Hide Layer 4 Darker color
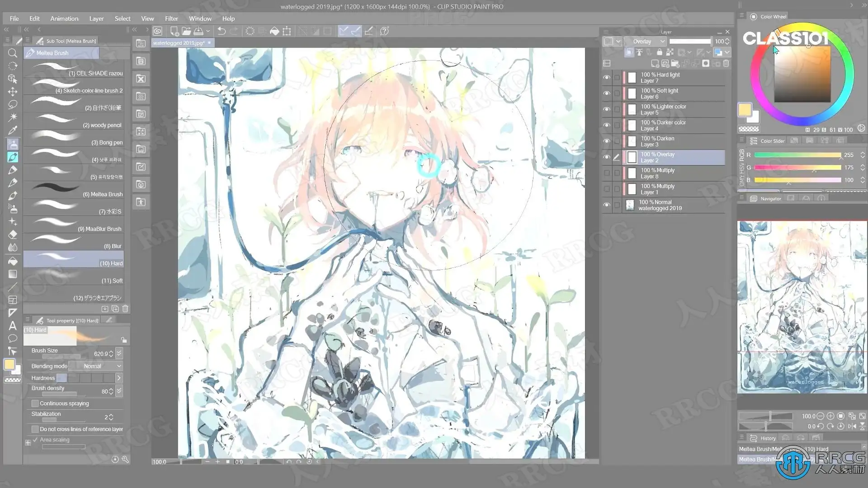This screenshot has width=868, height=488. click(607, 125)
